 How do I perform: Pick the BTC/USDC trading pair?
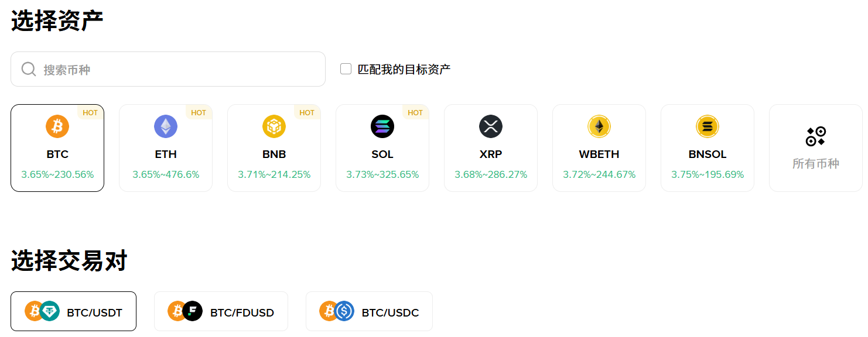pyautogui.click(x=369, y=311)
